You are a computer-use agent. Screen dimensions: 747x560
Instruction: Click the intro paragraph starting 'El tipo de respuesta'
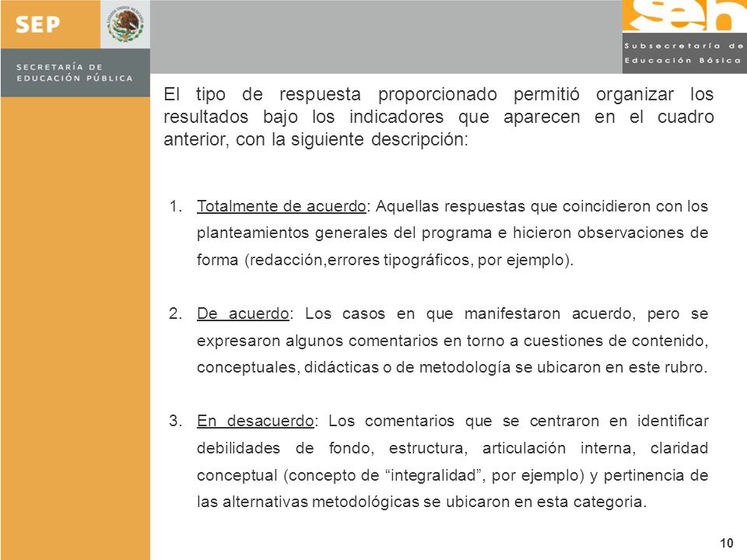pyautogui.click(x=438, y=117)
